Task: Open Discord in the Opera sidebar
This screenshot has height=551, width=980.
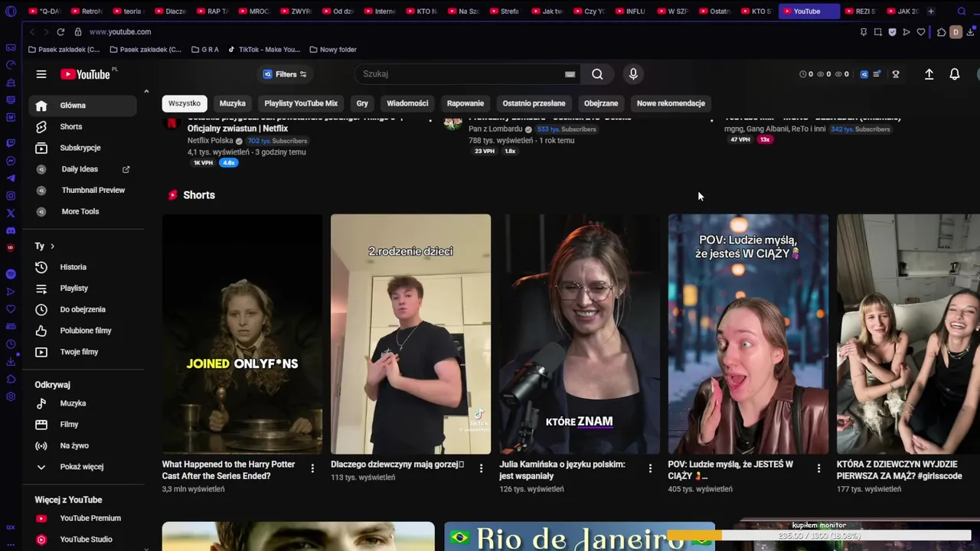Action: (x=11, y=231)
